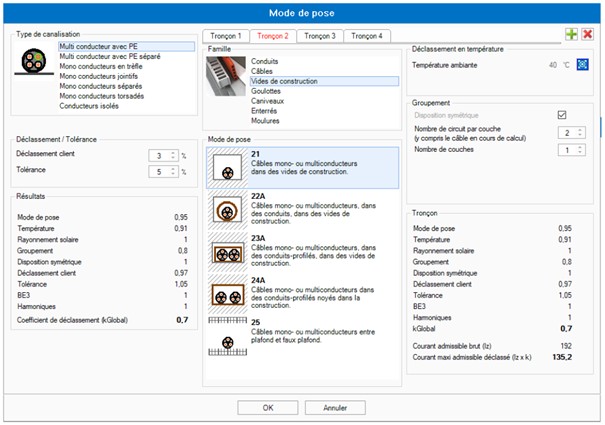Click the green plus add tronçon icon
The height and width of the screenshot is (425, 605).
(x=571, y=35)
